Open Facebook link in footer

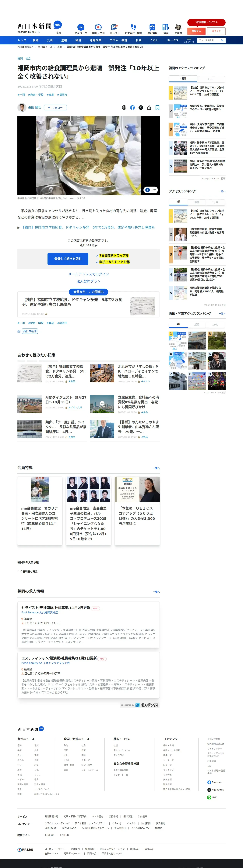point(215,782)
